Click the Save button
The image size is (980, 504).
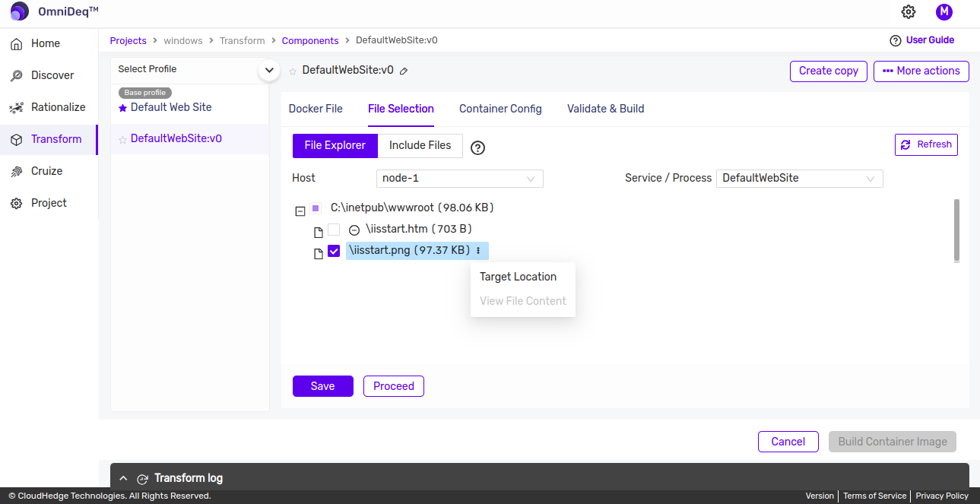(322, 386)
